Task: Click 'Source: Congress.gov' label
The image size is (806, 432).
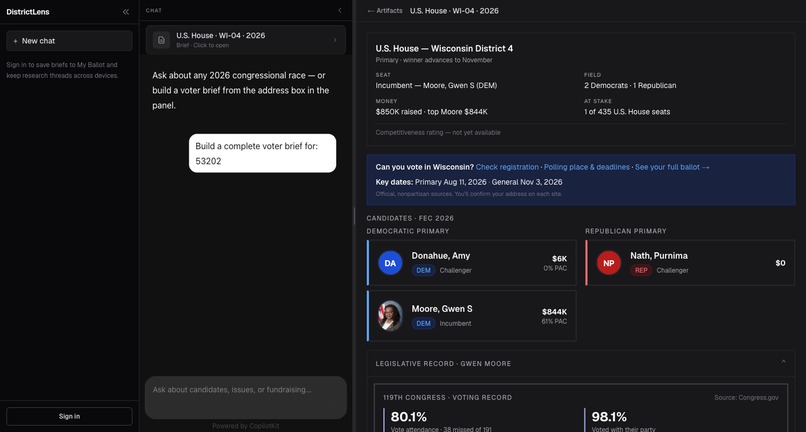Action: (746, 398)
